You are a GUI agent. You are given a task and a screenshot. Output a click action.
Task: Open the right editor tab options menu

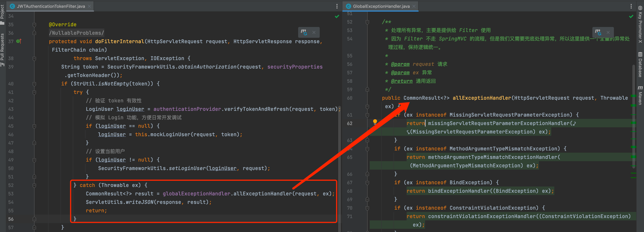point(631,6)
